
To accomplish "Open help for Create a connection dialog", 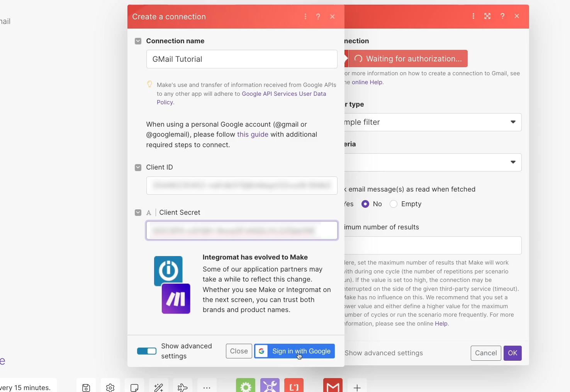I will tap(318, 17).
